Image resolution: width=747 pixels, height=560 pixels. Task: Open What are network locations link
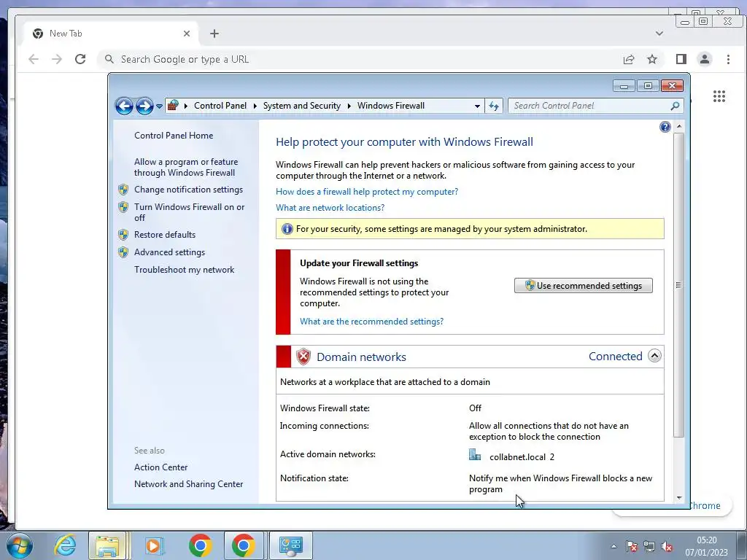click(330, 208)
